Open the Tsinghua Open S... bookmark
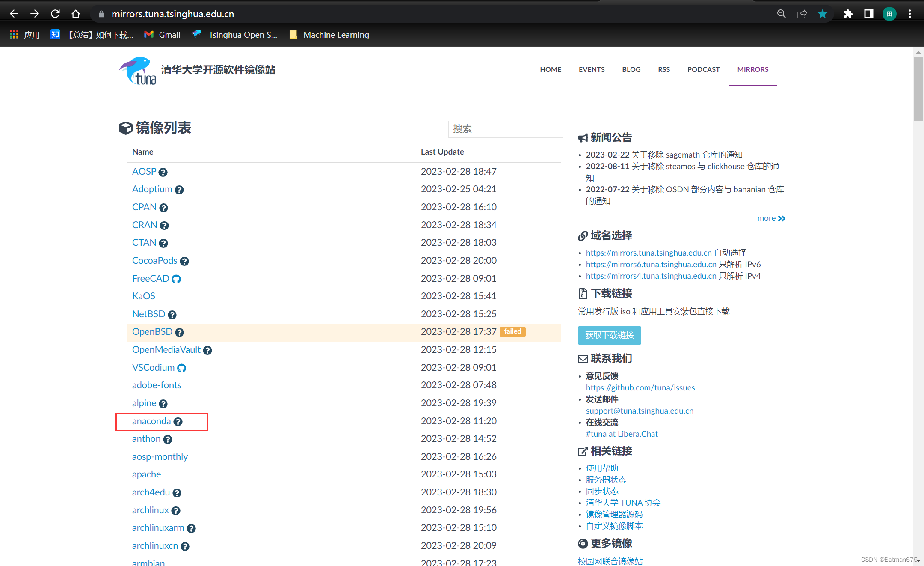The width and height of the screenshot is (924, 566). (x=234, y=35)
